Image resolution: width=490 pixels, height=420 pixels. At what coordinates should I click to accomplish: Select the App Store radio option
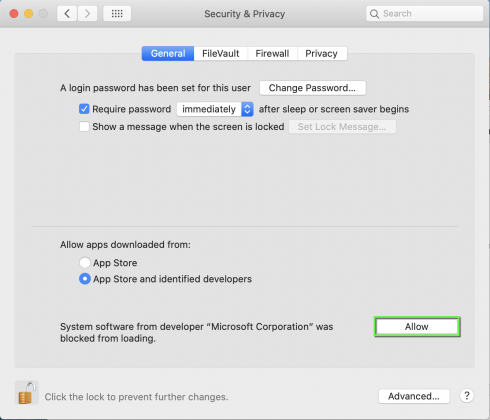(85, 263)
